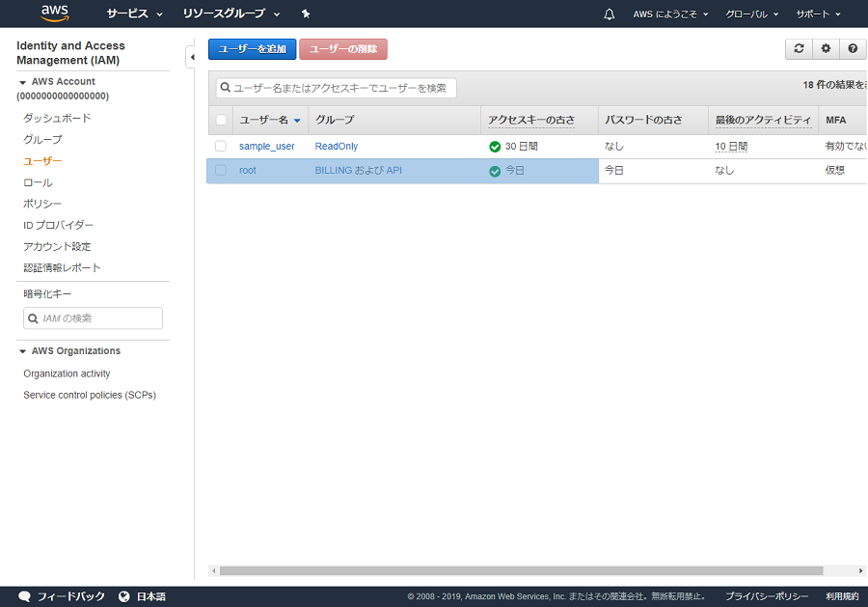Click the 10 日間 last activity value
Image resolution: width=868 pixels, height=607 pixels.
(731, 147)
